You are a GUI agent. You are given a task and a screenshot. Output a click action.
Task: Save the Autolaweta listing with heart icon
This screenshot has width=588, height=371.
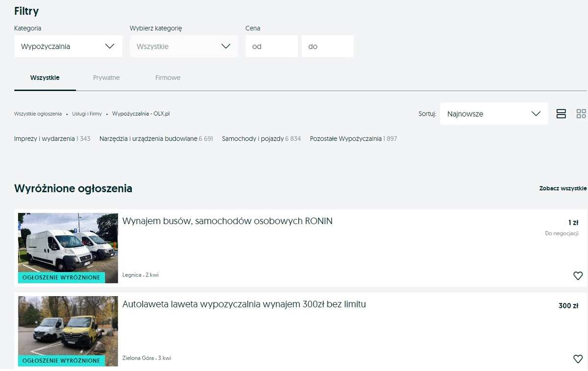578,359
